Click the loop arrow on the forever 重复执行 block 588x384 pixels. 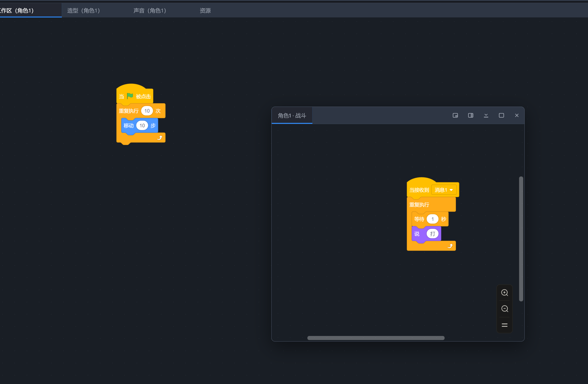coord(450,246)
